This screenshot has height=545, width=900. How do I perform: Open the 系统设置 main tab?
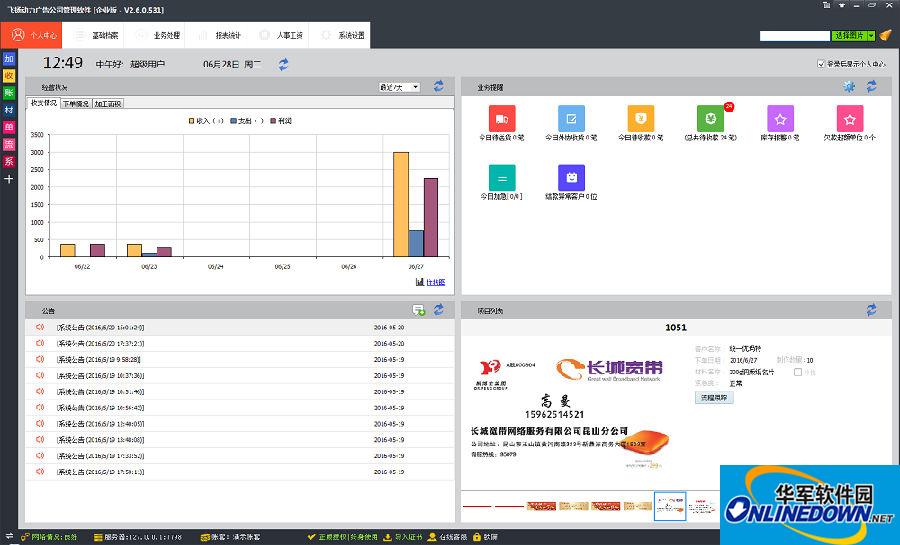[339, 35]
